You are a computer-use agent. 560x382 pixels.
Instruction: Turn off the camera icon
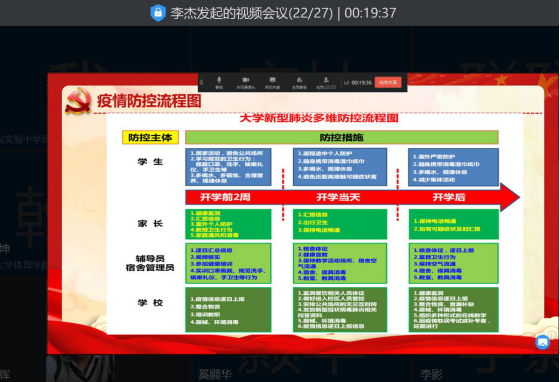[246, 82]
